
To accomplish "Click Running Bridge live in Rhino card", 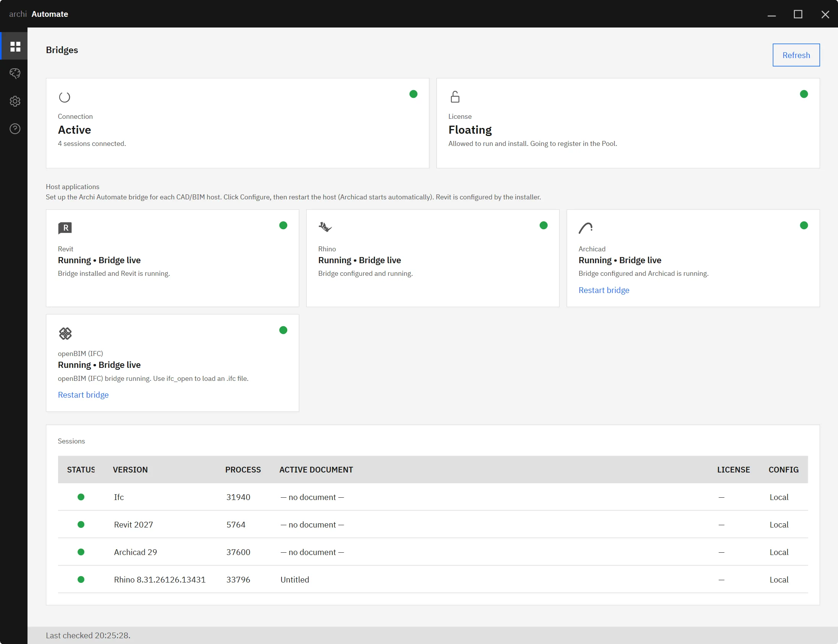I will [x=359, y=260].
